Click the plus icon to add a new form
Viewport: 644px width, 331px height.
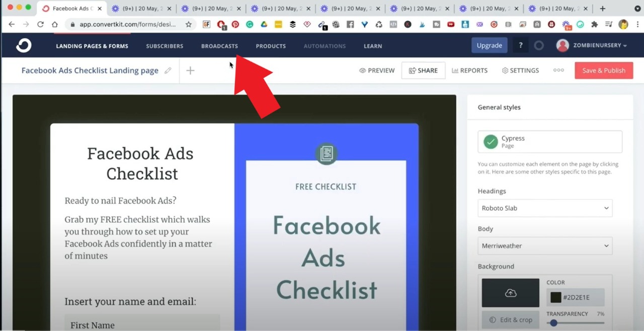(x=190, y=70)
